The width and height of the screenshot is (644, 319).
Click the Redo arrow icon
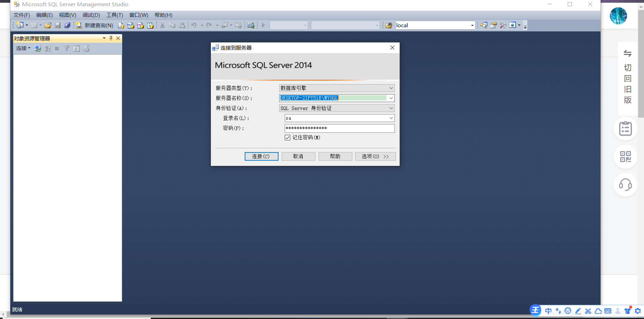(x=209, y=25)
